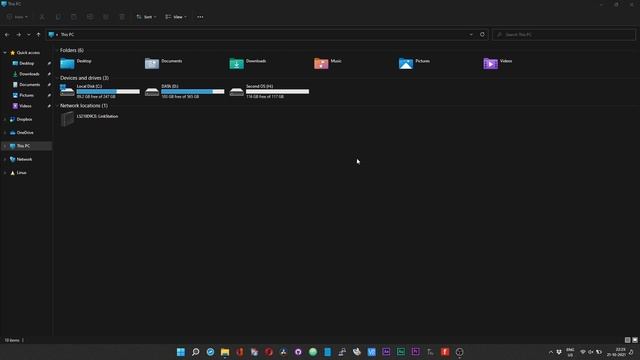Click the This PC address bar path
This screenshot has width=640, height=360.
pos(67,35)
